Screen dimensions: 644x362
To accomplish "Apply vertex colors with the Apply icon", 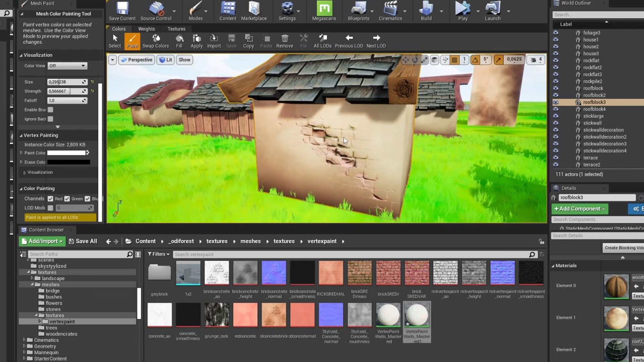I will coord(197,41).
